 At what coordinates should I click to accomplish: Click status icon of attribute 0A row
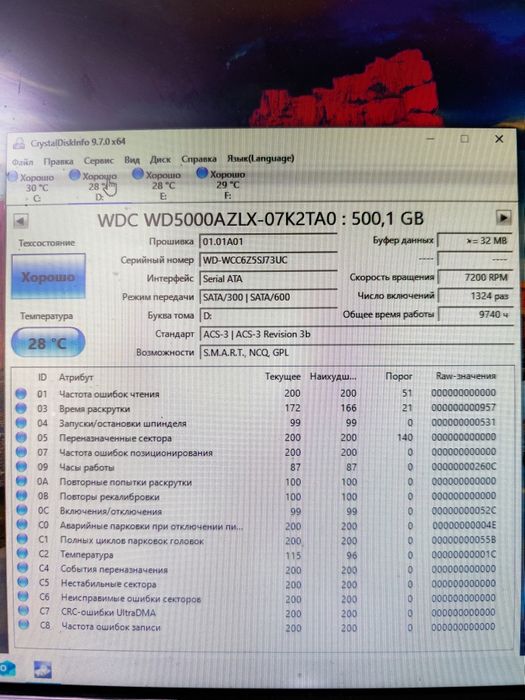pos(21,482)
